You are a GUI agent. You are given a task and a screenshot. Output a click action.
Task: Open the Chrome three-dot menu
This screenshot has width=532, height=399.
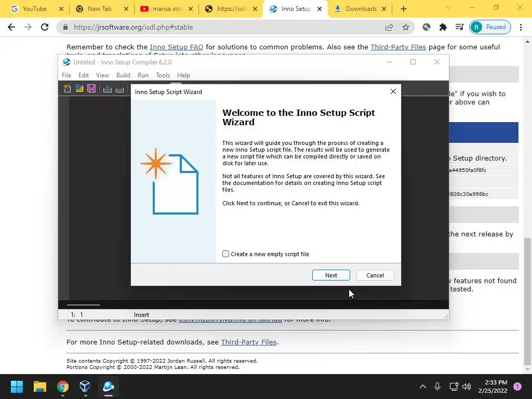[x=521, y=27]
